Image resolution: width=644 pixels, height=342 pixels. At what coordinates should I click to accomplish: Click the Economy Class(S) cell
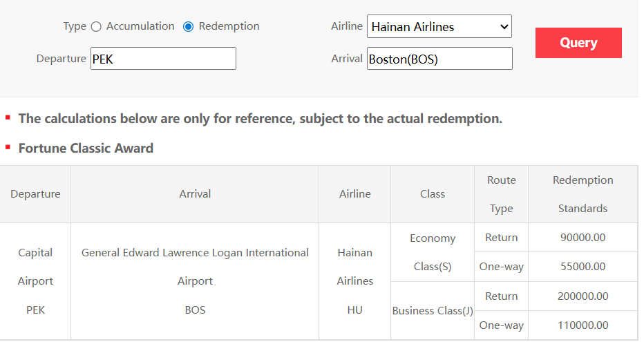pyautogui.click(x=433, y=252)
